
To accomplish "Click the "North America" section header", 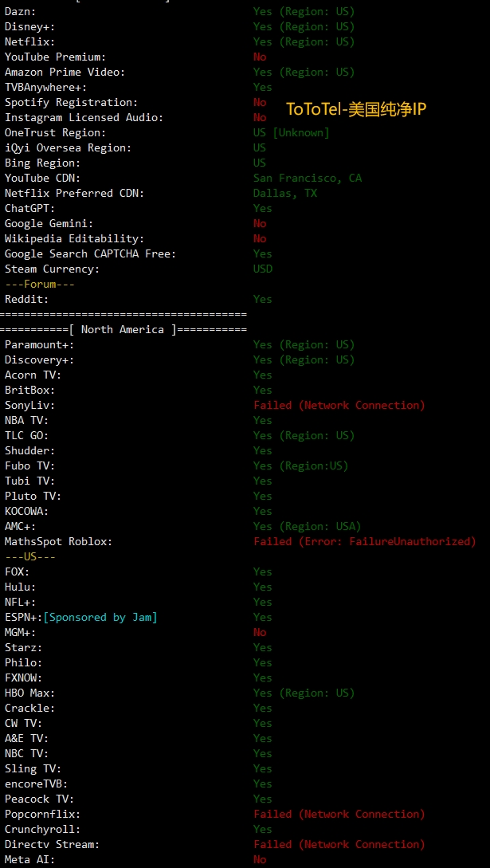I will pos(123,329).
